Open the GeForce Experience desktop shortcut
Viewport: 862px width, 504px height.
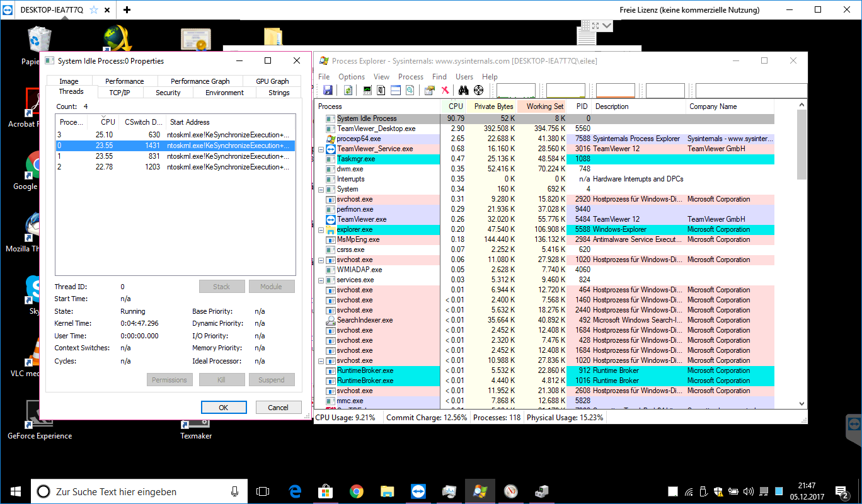pyautogui.click(x=39, y=421)
